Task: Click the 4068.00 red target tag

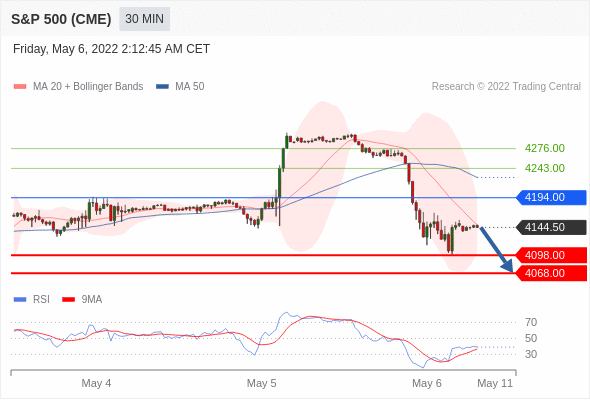Action: coord(551,273)
